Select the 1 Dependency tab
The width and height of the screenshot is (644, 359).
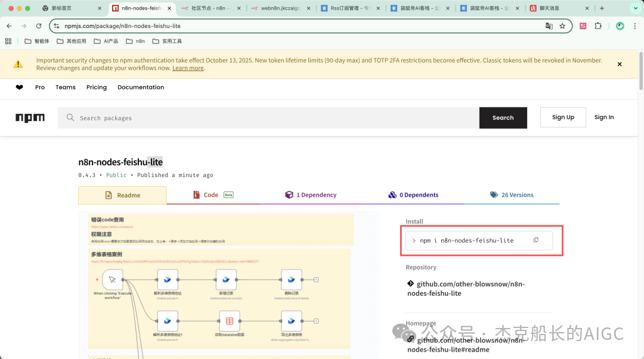[311, 195]
